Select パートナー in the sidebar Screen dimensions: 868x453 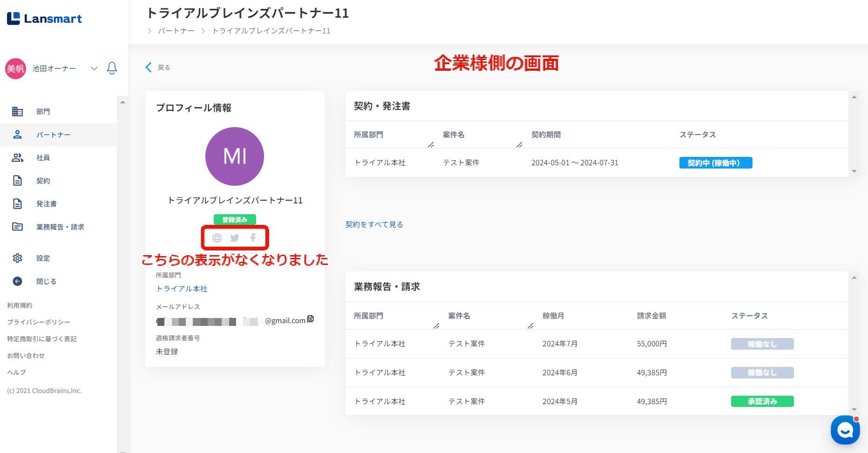click(x=53, y=135)
